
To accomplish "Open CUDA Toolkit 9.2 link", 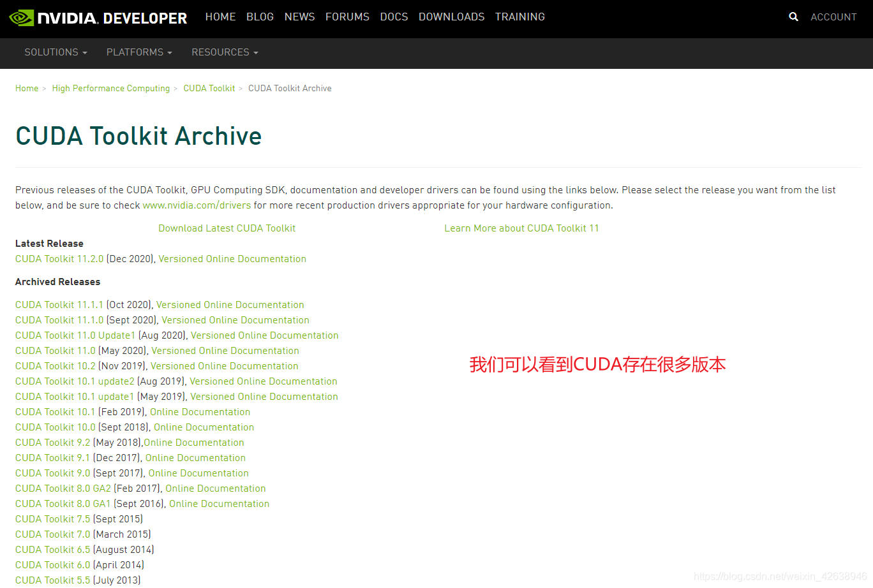I will pos(53,443).
